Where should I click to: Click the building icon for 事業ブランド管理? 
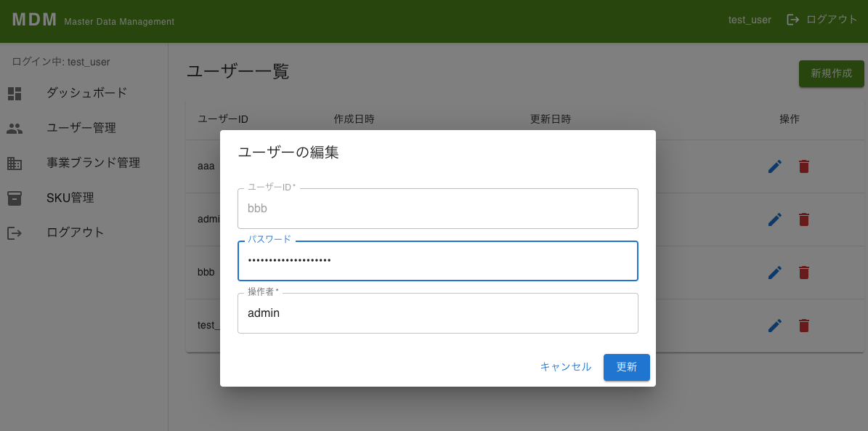click(x=15, y=164)
